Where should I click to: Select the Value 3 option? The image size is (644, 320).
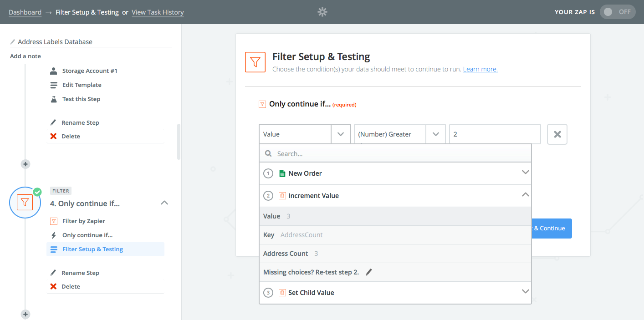[395, 216]
